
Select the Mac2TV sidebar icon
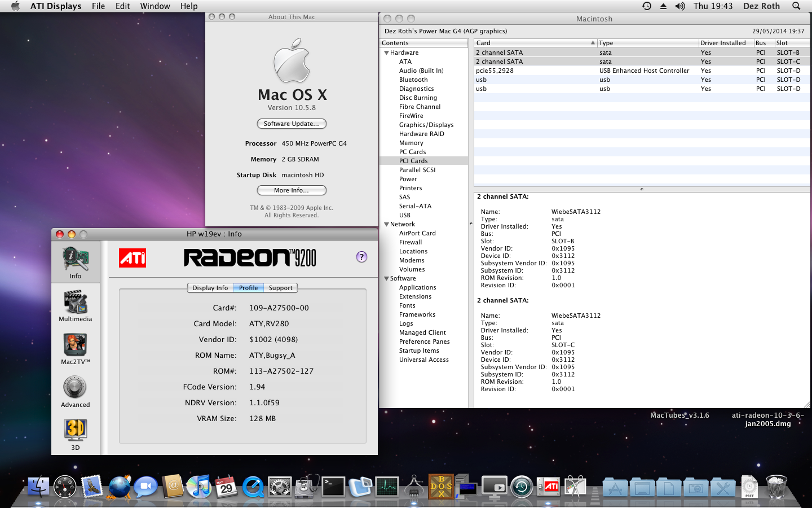pyautogui.click(x=75, y=348)
